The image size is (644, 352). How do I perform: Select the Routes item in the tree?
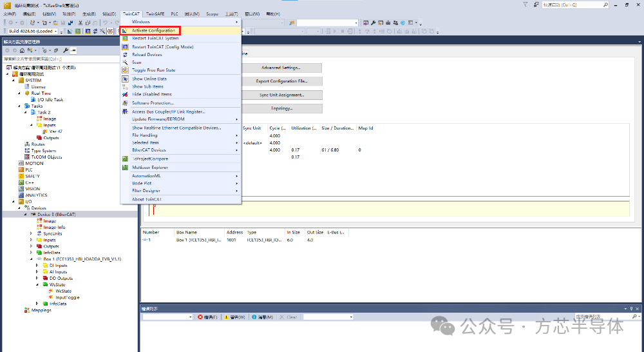point(38,144)
